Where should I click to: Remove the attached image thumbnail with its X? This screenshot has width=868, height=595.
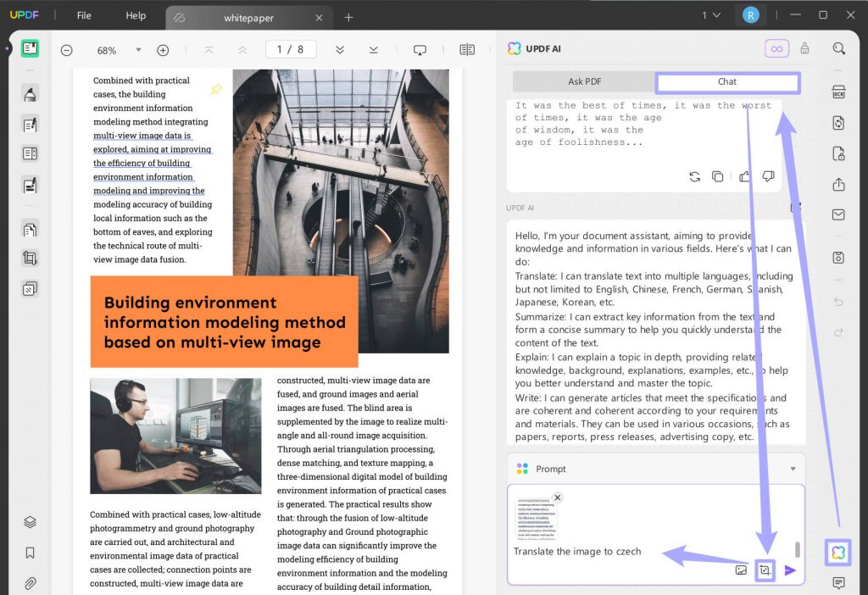[557, 498]
